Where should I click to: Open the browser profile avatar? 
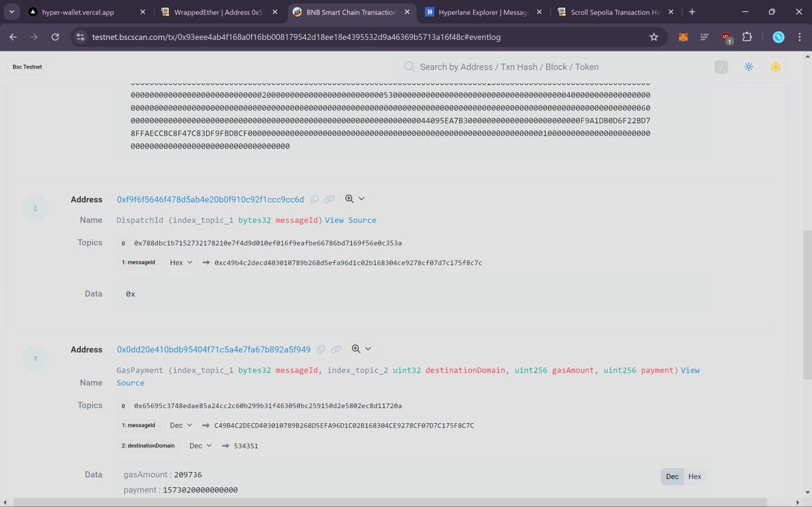tap(778, 37)
